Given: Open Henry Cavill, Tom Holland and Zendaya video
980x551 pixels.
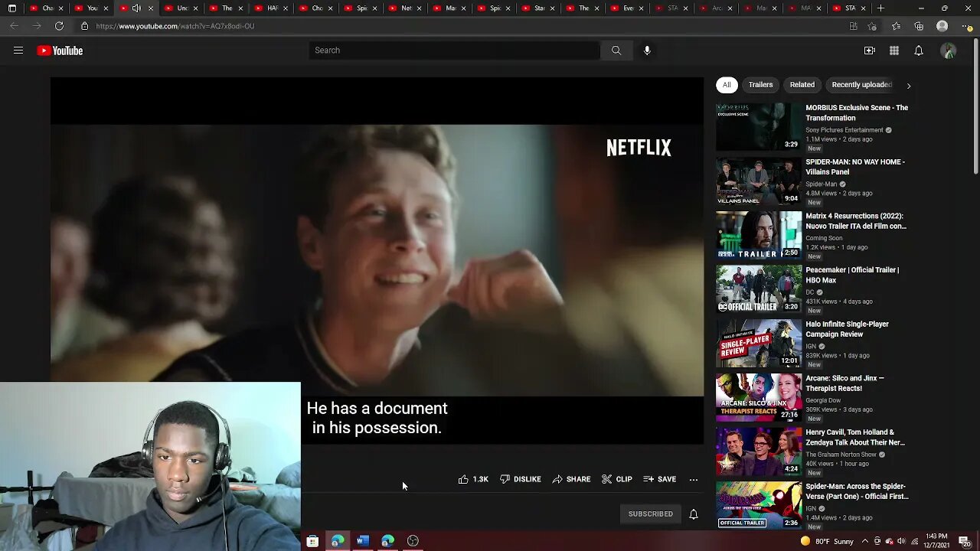Looking at the screenshot, I should tap(855, 437).
